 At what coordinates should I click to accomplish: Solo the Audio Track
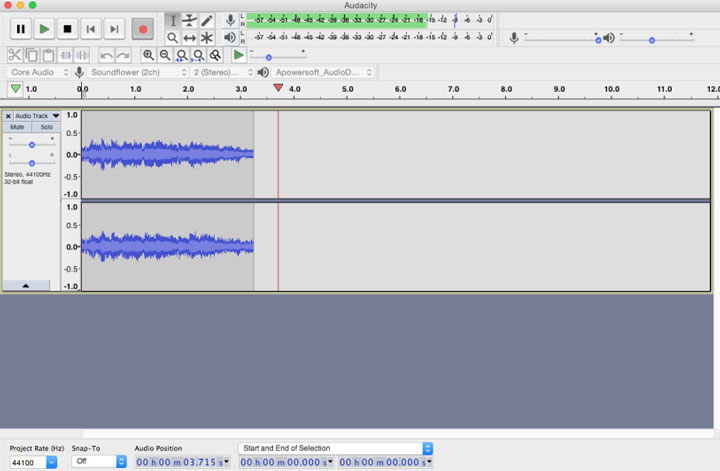click(46, 127)
